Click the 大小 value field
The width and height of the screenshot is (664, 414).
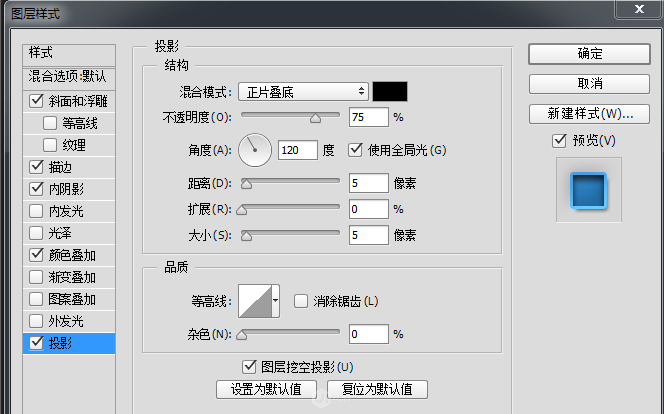368,235
